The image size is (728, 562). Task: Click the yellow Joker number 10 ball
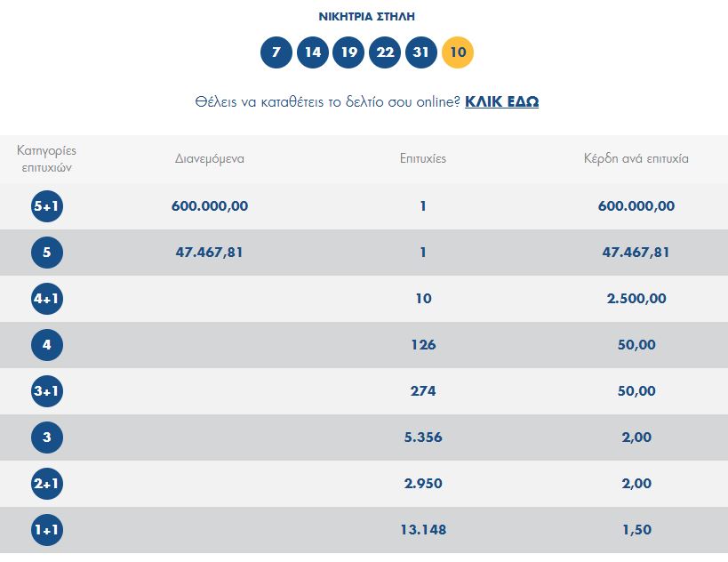[458, 52]
